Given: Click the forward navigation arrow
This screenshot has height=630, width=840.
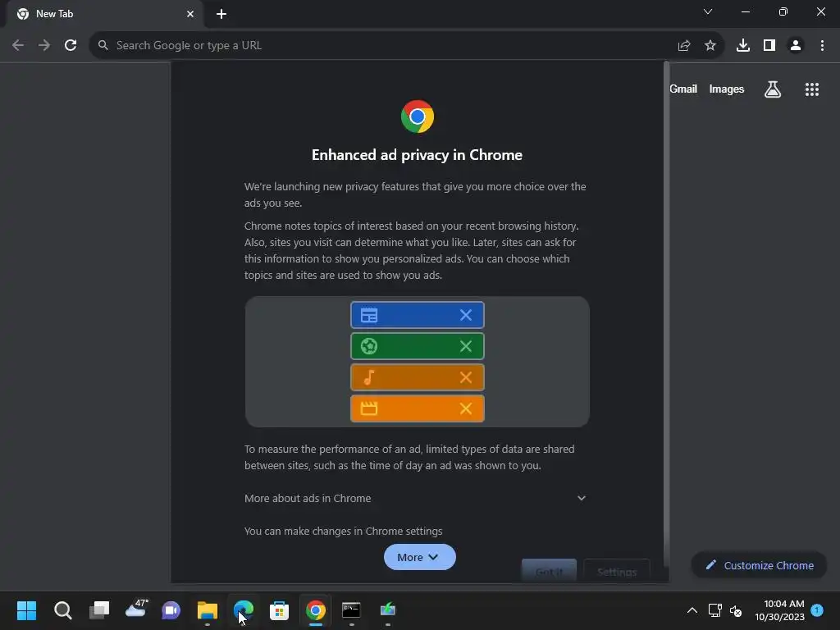Looking at the screenshot, I should tap(44, 46).
